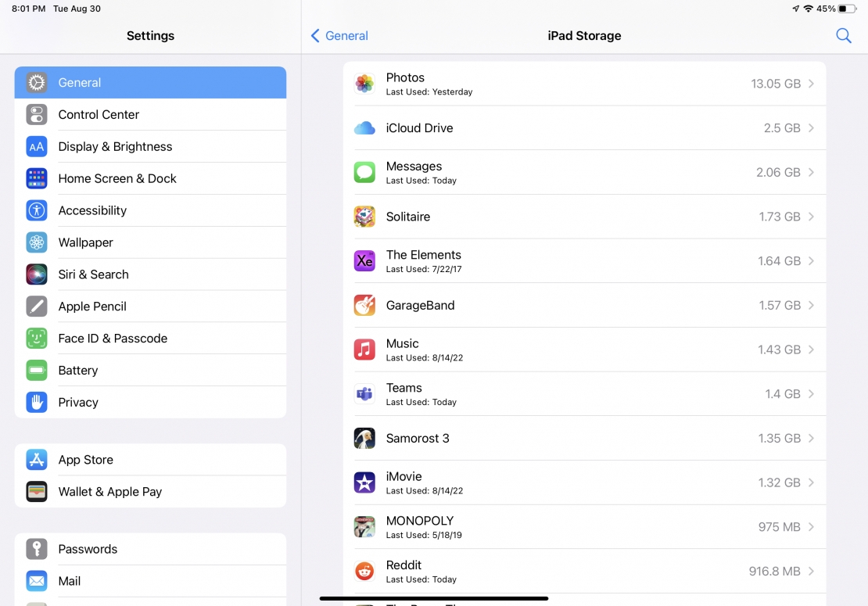The width and height of the screenshot is (868, 606).
Task: Click the Solitaire app icon
Action: (364, 217)
